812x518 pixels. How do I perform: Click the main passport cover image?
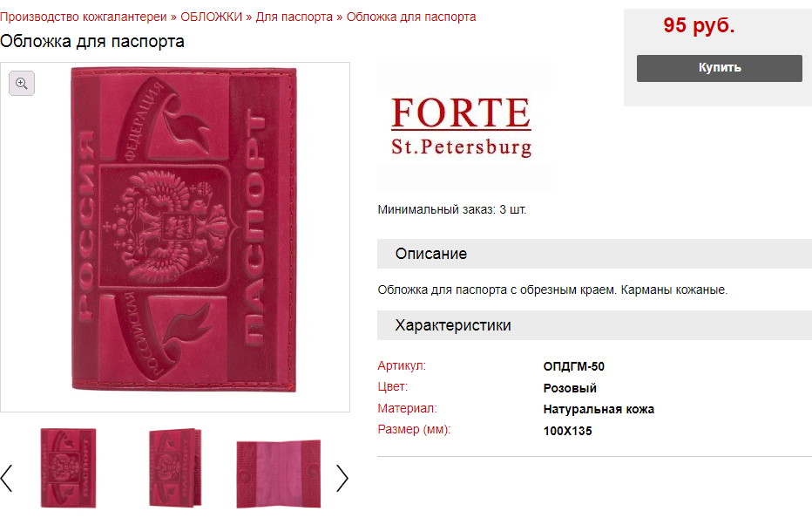tap(184, 229)
